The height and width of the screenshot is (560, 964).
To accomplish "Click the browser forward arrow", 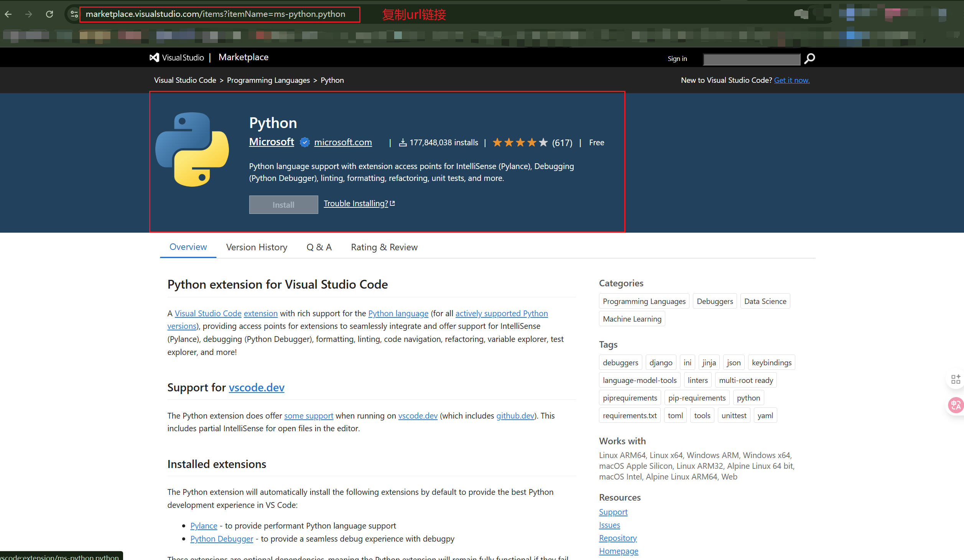I will (x=29, y=14).
